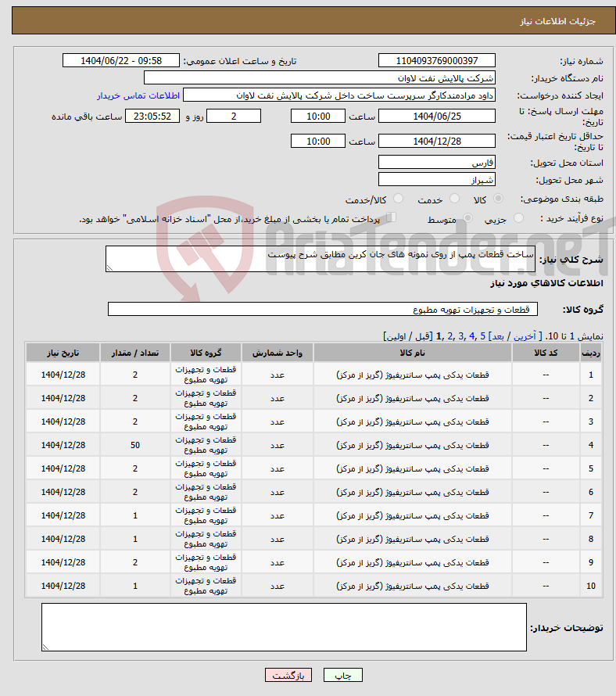Viewport: 616px width, 696px height.
Task: Select the جزیی purchase type radio
Action: coord(518,218)
